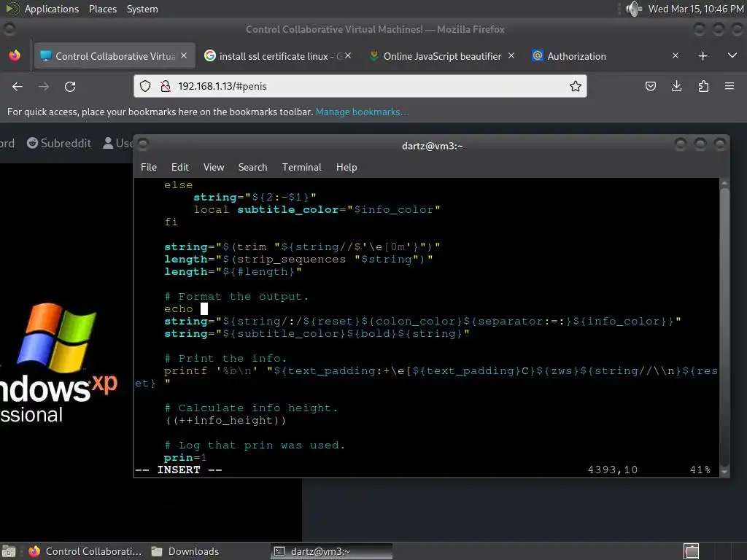
Task: Open the terminal File menu
Action: [149, 167]
